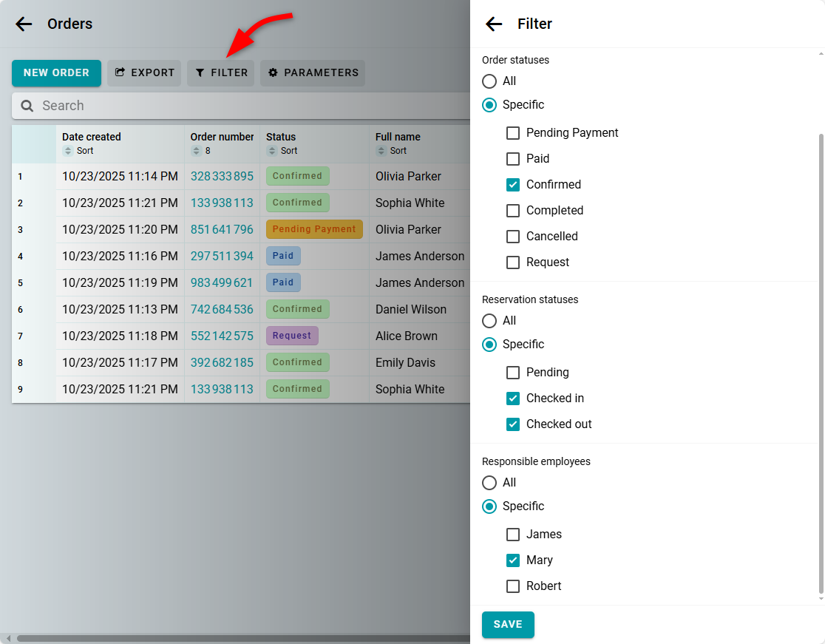Click the sort icon under Full name

381,151
